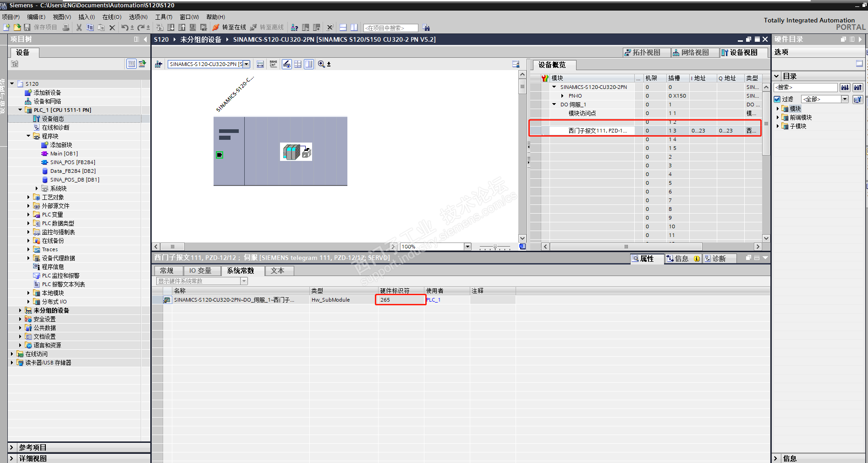Click the compile icon in main toolbar

tap(160, 28)
